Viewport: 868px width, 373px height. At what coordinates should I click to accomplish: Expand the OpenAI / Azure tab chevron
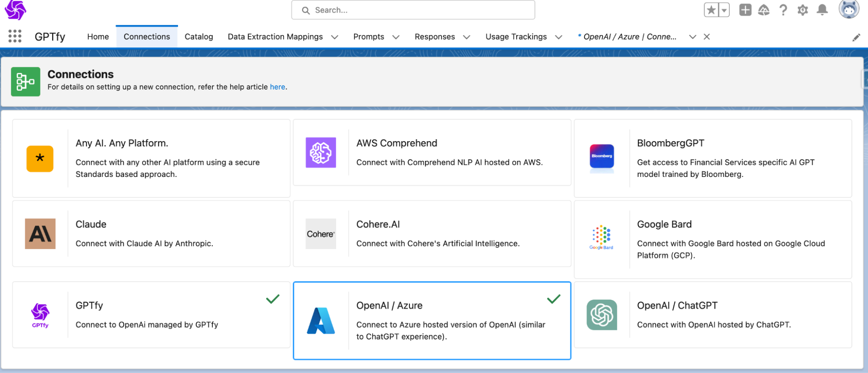pos(693,37)
